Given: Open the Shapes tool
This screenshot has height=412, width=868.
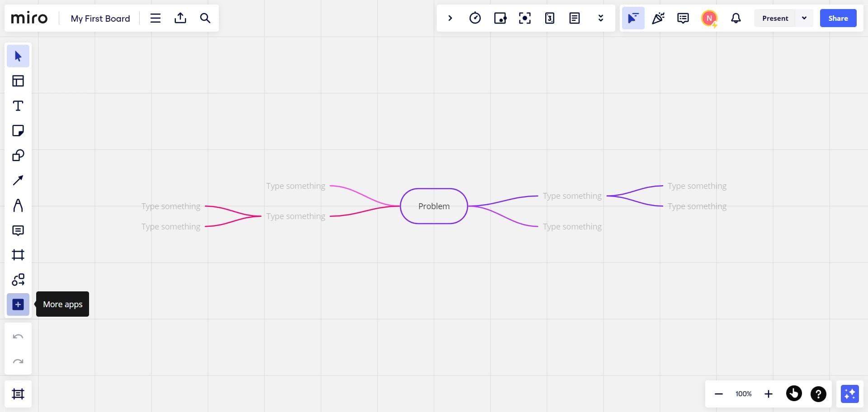Looking at the screenshot, I should (18, 155).
